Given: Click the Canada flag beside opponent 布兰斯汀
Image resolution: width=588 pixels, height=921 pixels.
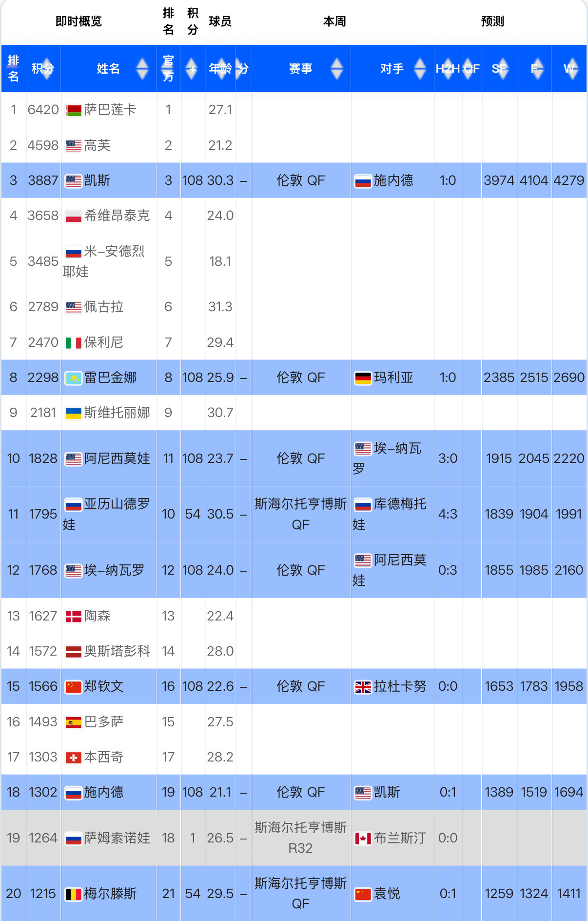Looking at the screenshot, I should coord(363,839).
